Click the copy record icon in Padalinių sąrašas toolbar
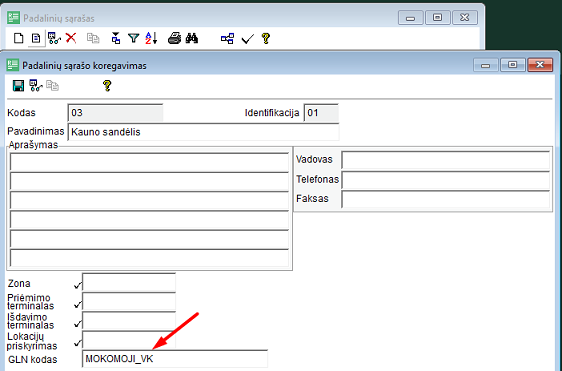 (x=93, y=38)
